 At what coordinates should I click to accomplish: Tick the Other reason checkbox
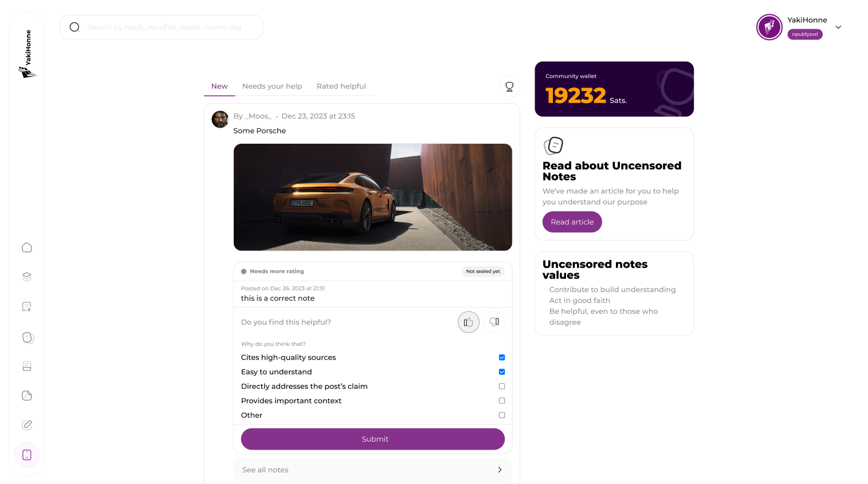(x=502, y=415)
